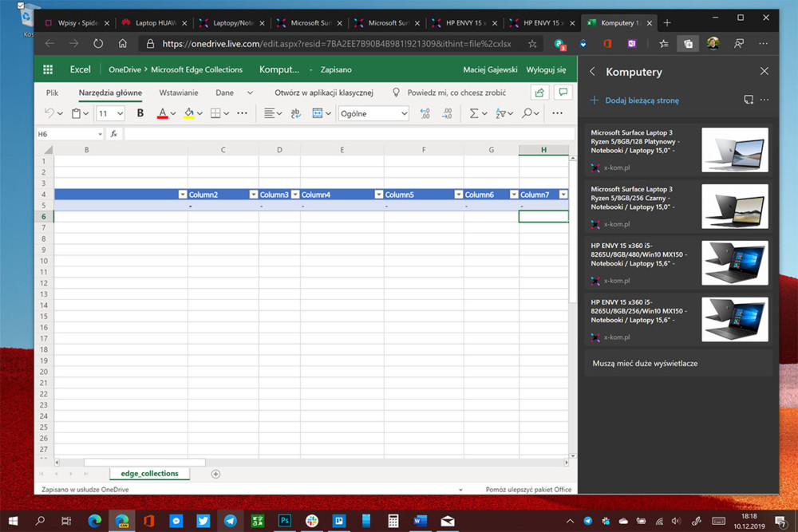Click the browser home icon
Image resolution: width=798 pixels, height=532 pixels.
[x=123, y=44]
